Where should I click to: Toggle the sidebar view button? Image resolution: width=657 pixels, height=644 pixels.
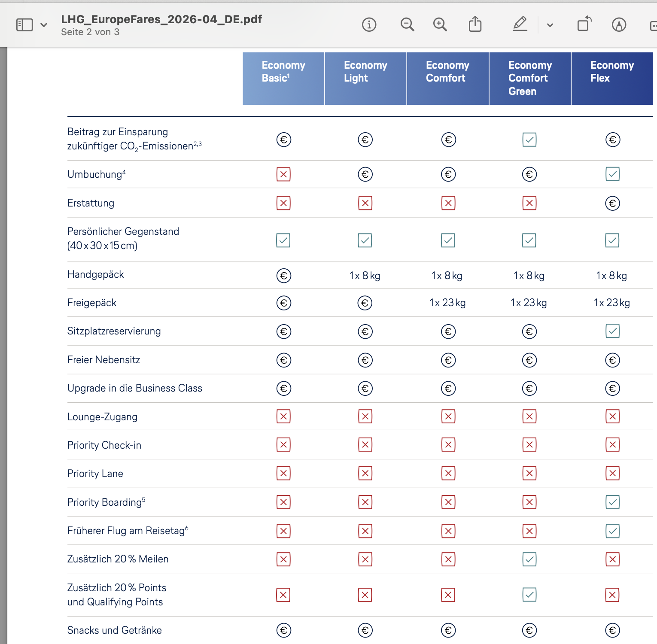pos(24,25)
